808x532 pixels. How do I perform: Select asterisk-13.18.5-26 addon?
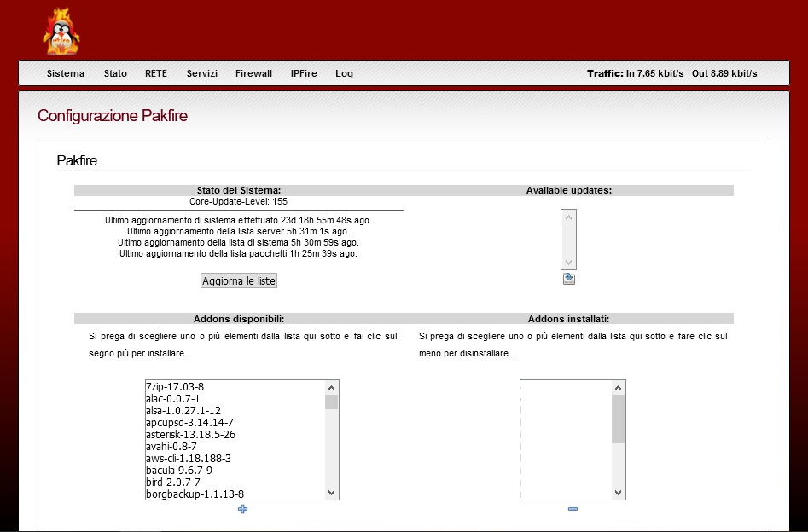tap(235, 434)
